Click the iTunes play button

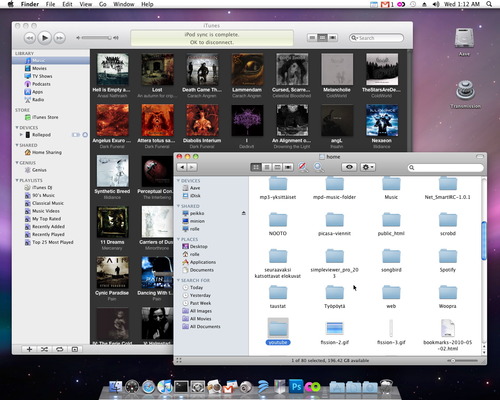tap(44, 38)
